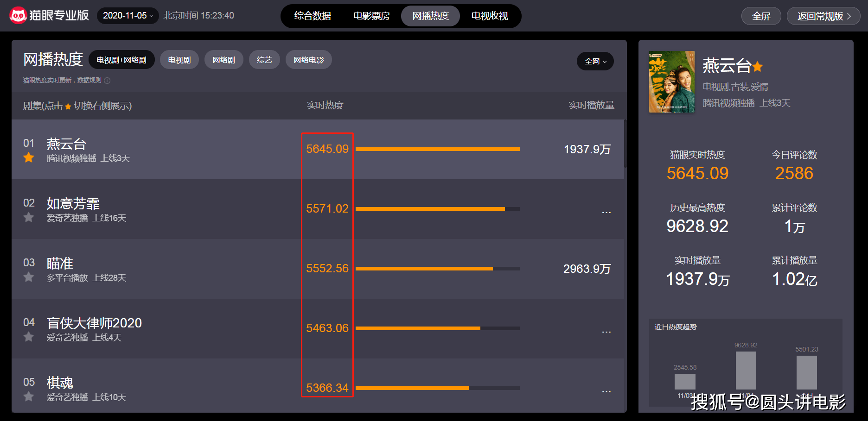
Task: Click the 瞄准 heat progress bar
Action: click(x=438, y=269)
